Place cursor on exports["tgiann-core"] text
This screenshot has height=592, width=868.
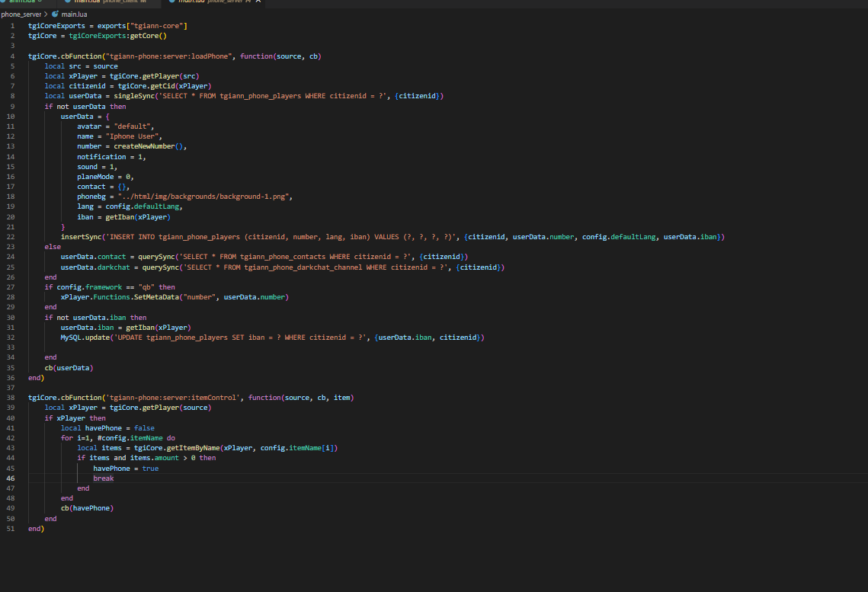[x=143, y=26]
